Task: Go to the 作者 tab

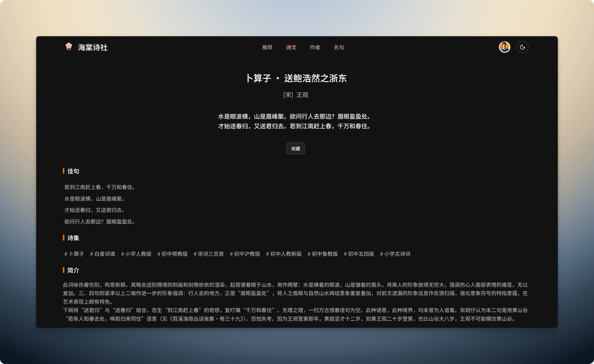Action: coord(315,47)
